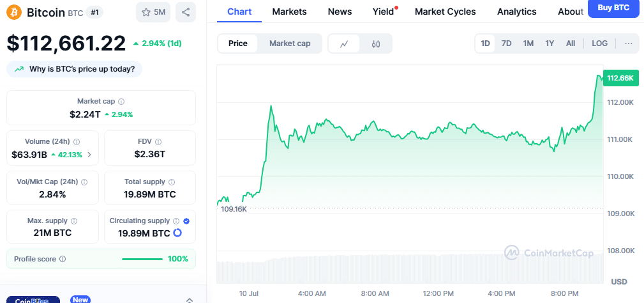Switch to the Analytics tab
This screenshot has height=303, width=644.
(x=516, y=12)
